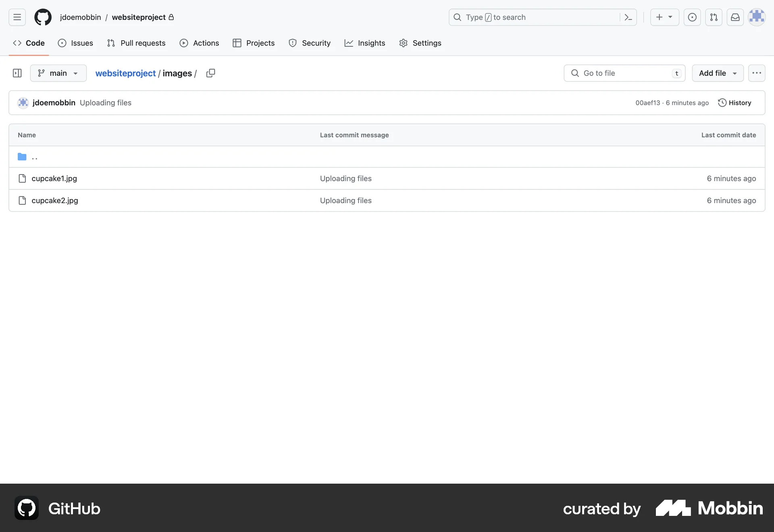This screenshot has width=774, height=532.
Task: Expand the plus create new dropdown
Action: (x=664, y=17)
